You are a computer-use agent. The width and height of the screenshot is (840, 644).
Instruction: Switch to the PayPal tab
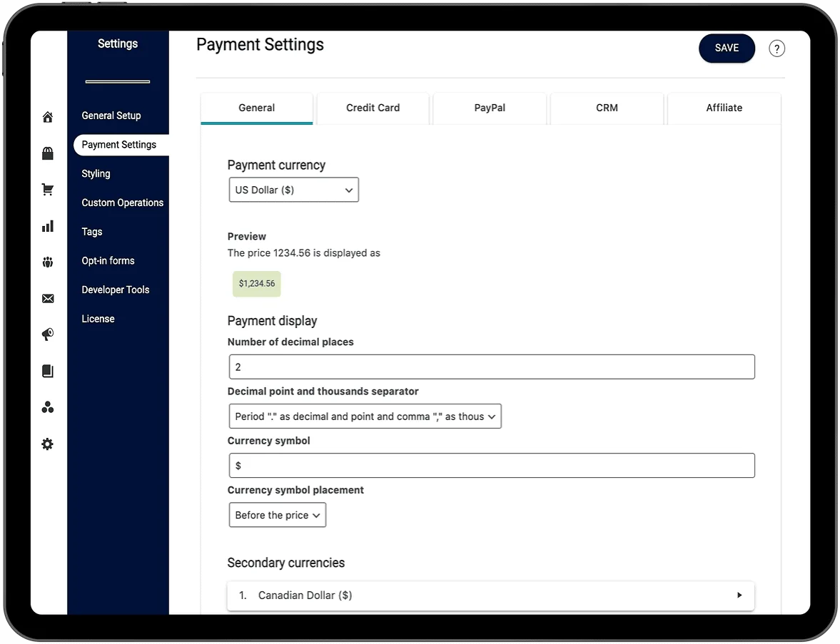(x=490, y=108)
